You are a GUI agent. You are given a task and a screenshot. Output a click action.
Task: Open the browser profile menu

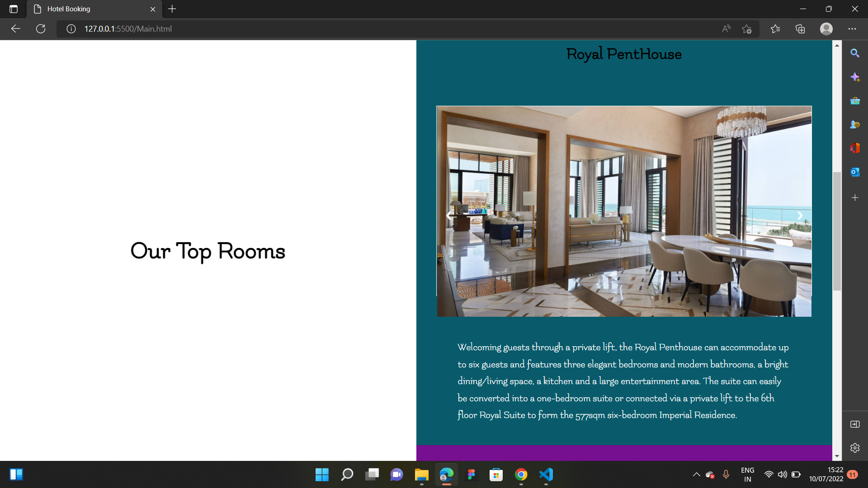(827, 28)
